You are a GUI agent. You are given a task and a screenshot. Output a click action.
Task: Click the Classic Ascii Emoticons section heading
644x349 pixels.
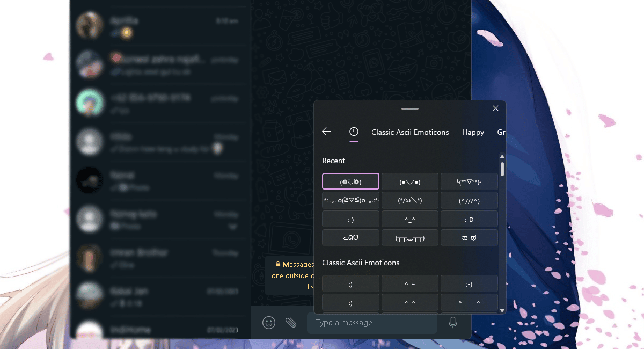361,263
